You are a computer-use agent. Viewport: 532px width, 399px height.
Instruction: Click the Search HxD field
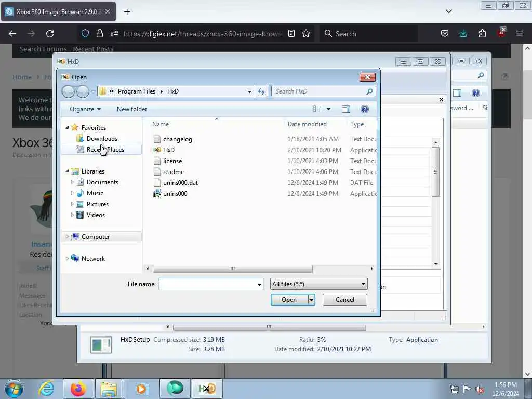pyautogui.click(x=319, y=91)
